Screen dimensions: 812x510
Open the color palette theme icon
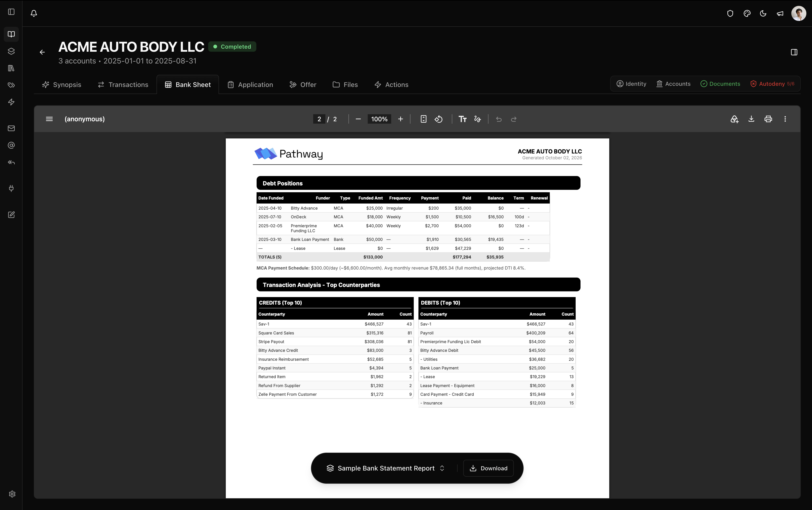click(x=747, y=13)
